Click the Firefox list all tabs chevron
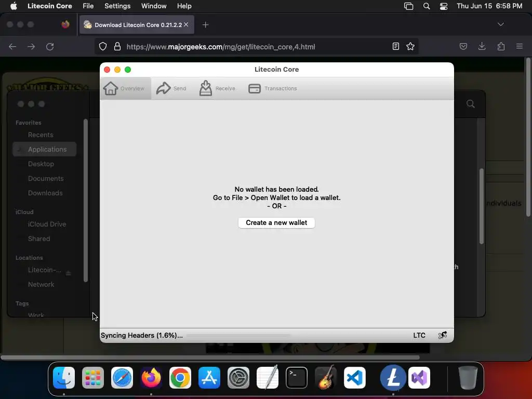 (x=500, y=24)
